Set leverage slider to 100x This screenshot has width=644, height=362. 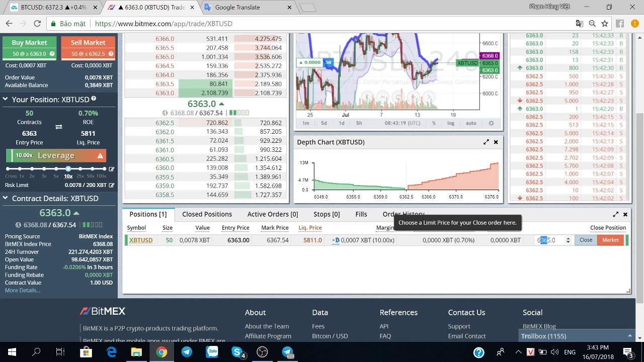[x=104, y=169]
